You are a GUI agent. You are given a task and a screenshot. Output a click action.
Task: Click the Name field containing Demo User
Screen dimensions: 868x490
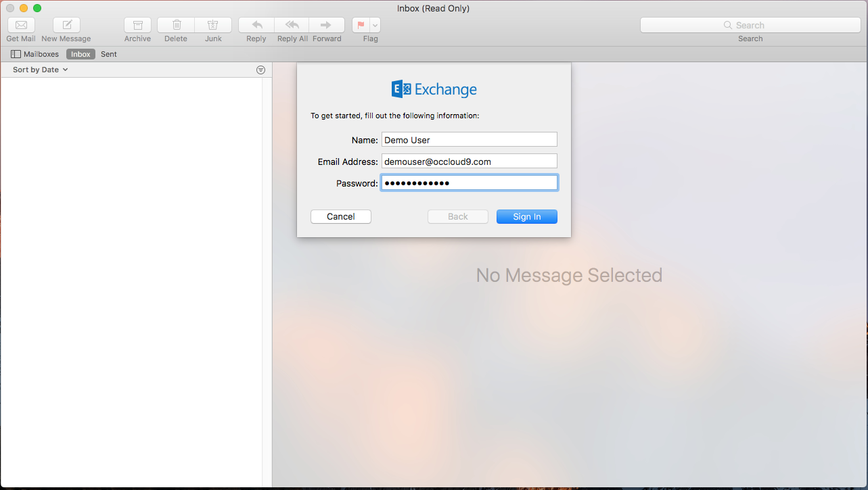click(x=469, y=140)
